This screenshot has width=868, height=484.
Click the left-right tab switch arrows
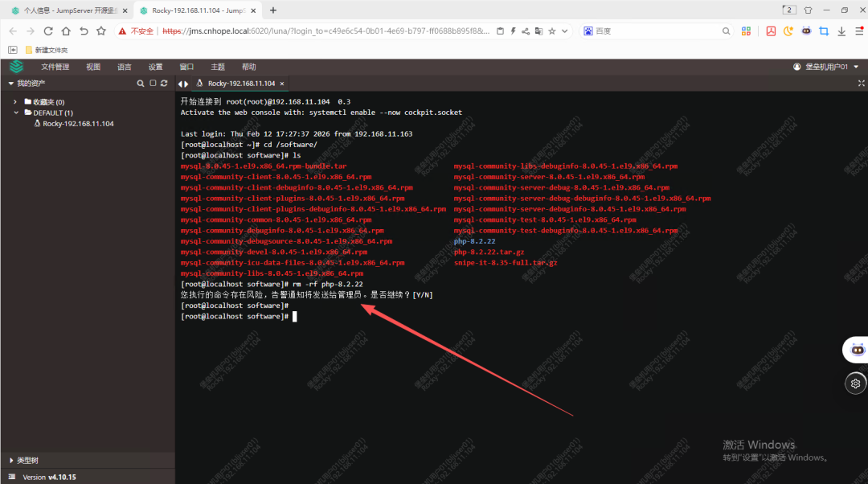[182, 84]
